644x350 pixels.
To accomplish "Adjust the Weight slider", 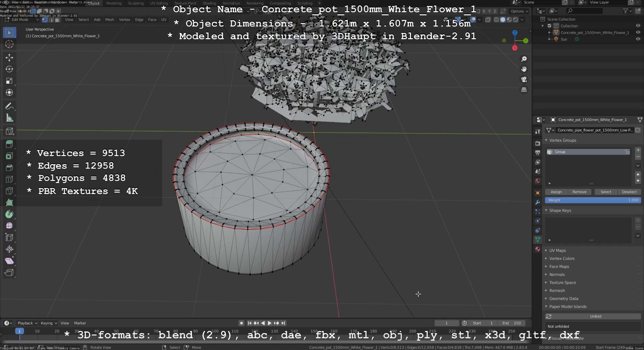I will coord(593,200).
